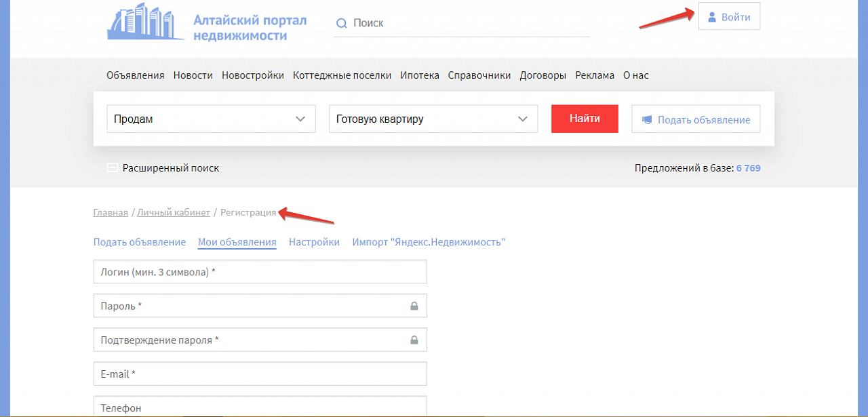The image size is (868, 417).
Task: Click the Пароль input field
Action: click(x=260, y=306)
